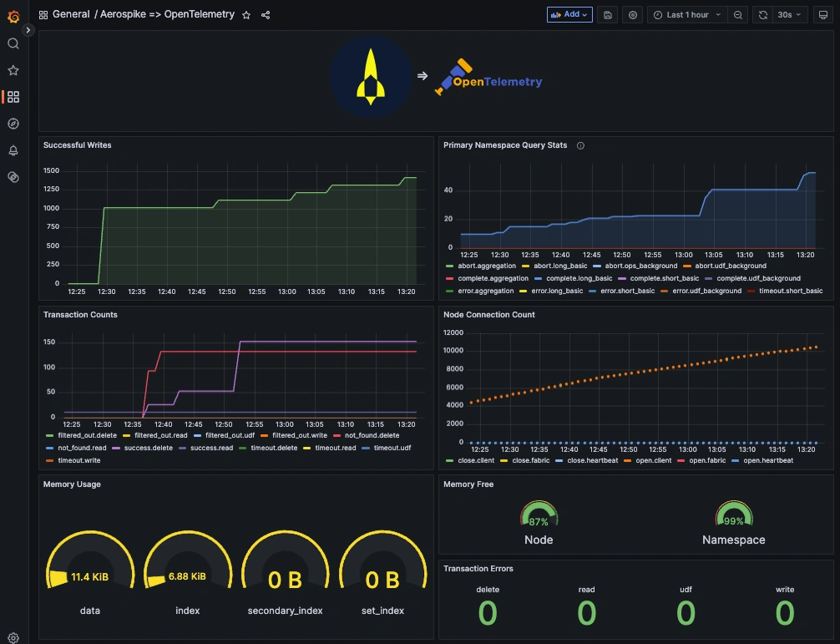Toggle timeout.short_basic series in the legend
Image resolution: width=840 pixels, height=644 pixels.
pos(790,291)
